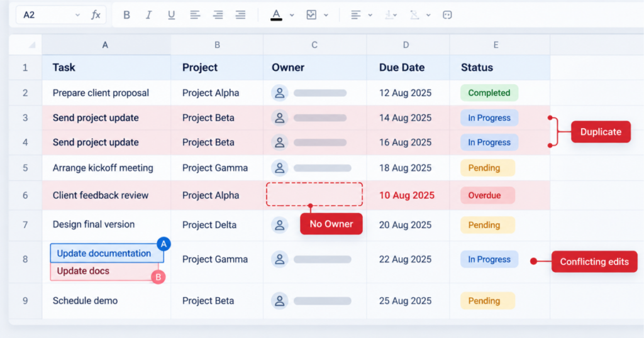The image size is (644, 338).
Task: Click the horizontal align menu icon
Action: click(356, 15)
